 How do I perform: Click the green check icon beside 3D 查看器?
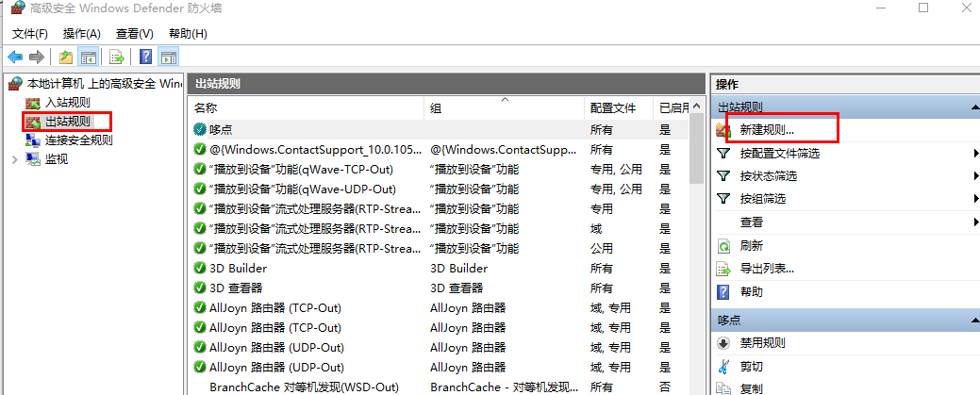coord(200,288)
